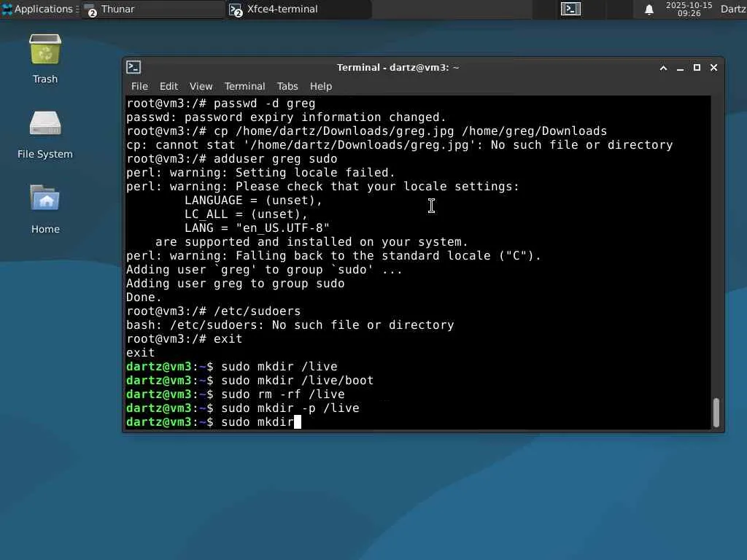Click the terminal launcher icon in the panel
747x560 pixels.
570,9
